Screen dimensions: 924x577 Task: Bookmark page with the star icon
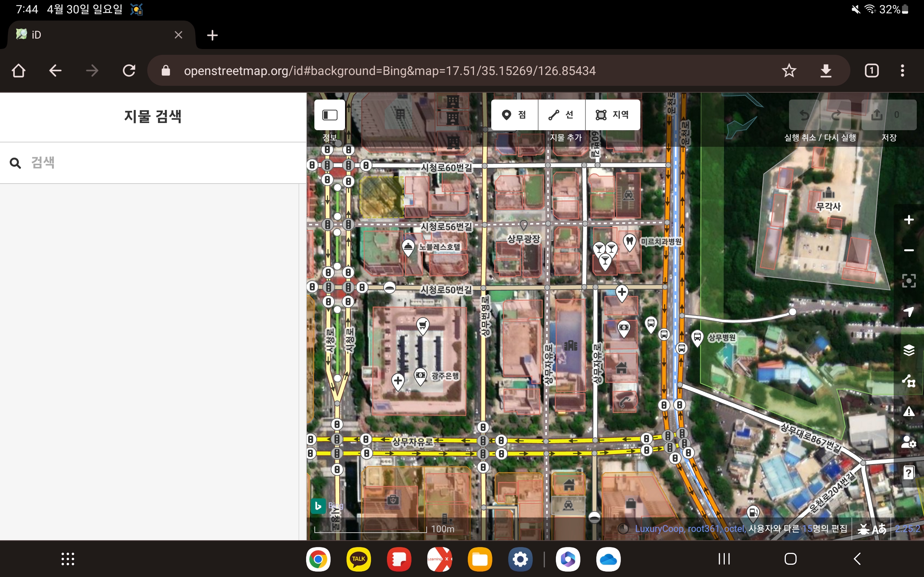point(789,71)
